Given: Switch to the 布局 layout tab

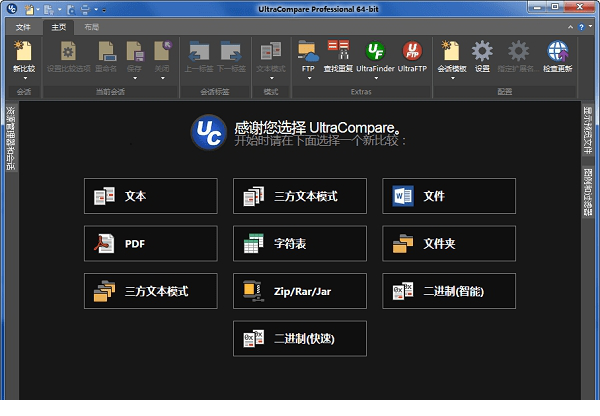Looking at the screenshot, I should [91, 27].
